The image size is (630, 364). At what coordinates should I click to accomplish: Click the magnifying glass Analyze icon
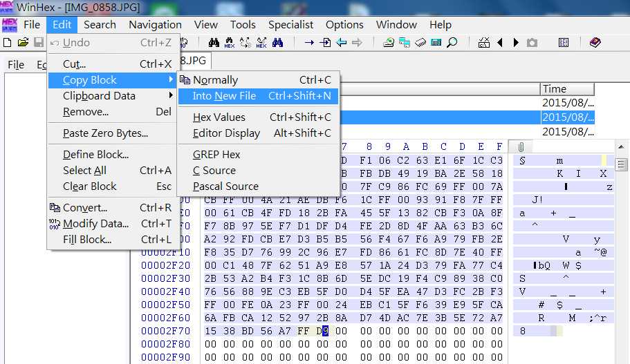[x=452, y=42]
